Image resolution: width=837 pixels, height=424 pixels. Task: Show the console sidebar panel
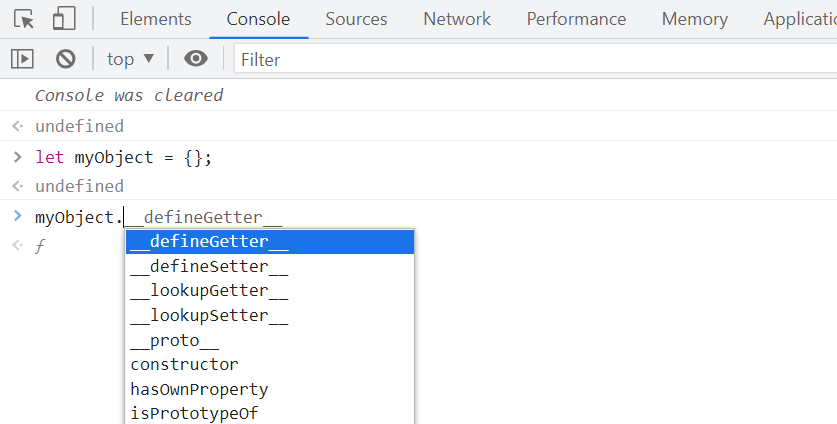(x=22, y=59)
